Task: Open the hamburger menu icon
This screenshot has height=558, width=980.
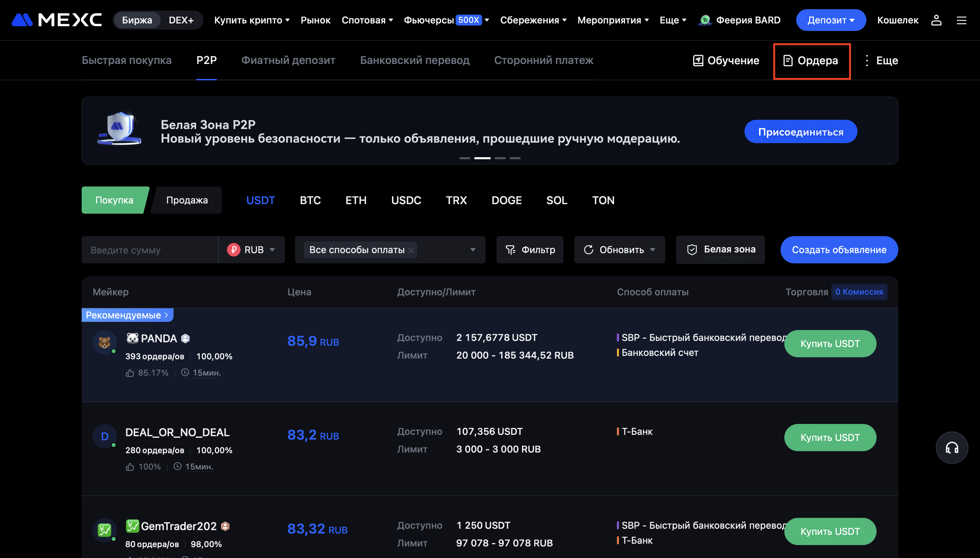Action: [x=961, y=20]
